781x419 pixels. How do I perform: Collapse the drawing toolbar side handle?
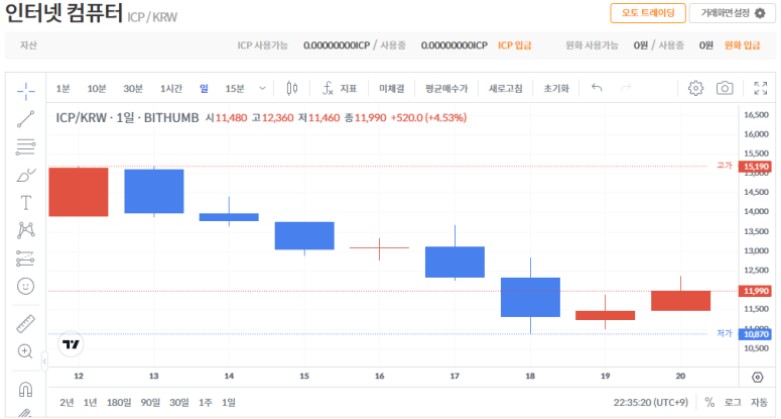pos(44,361)
